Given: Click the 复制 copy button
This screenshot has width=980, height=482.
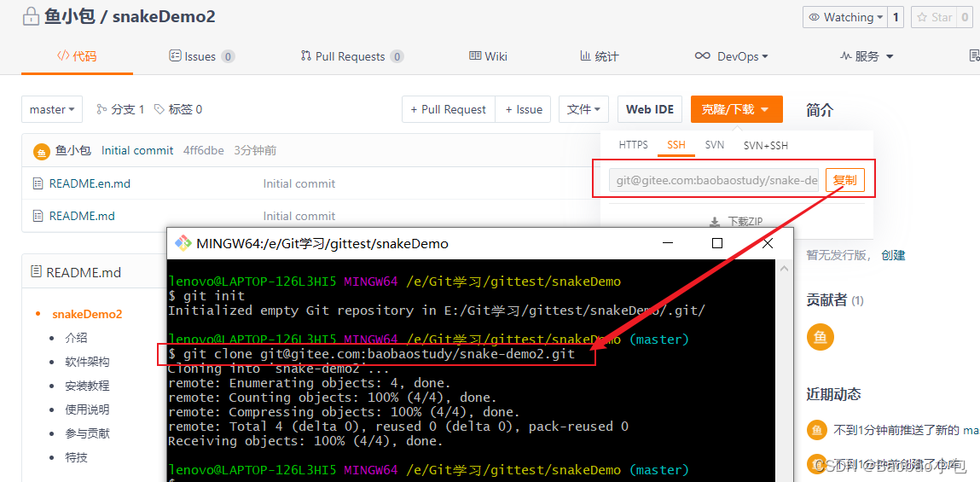Looking at the screenshot, I should pos(845,181).
